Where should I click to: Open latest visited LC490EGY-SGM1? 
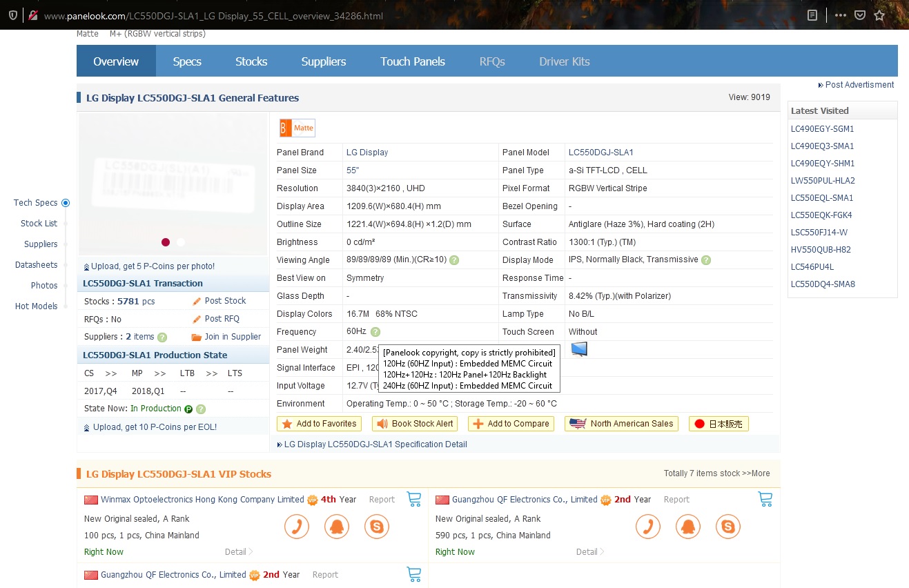pos(823,129)
